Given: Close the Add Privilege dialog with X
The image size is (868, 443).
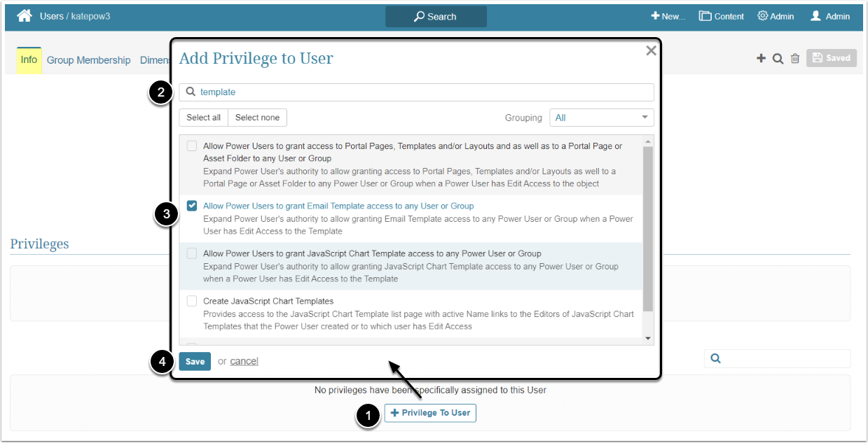Looking at the screenshot, I should (x=651, y=50).
